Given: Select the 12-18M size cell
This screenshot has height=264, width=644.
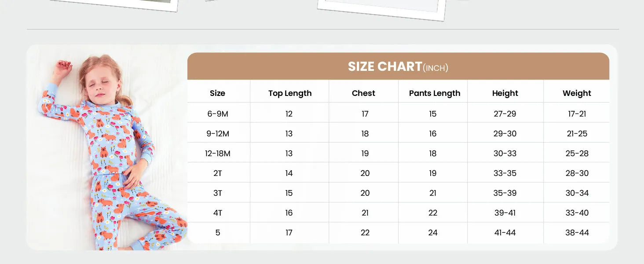Looking at the screenshot, I should click(218, 154).
